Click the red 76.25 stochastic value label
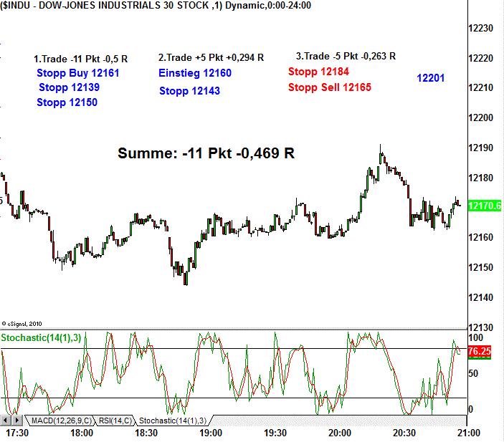Screen dimensions: 504x442 pos(479,352)
